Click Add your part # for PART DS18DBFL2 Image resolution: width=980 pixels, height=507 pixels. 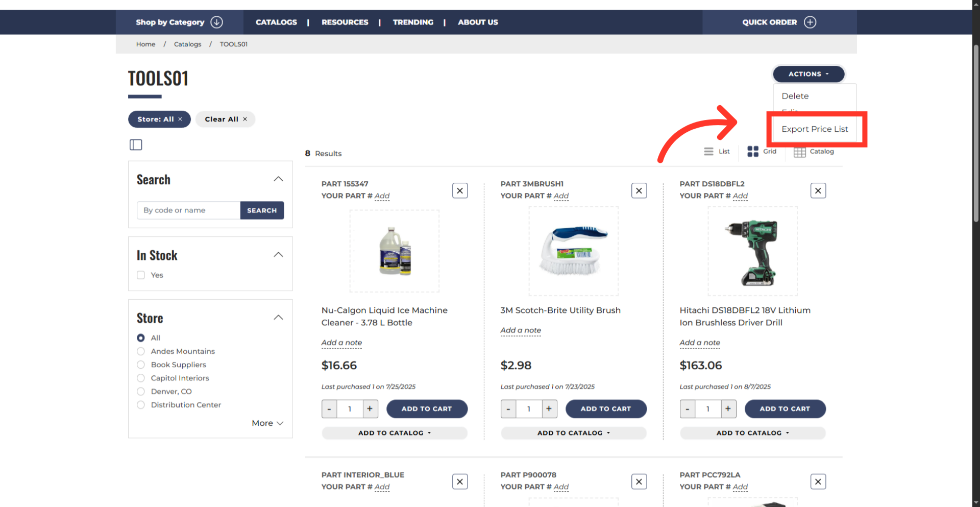740,196
